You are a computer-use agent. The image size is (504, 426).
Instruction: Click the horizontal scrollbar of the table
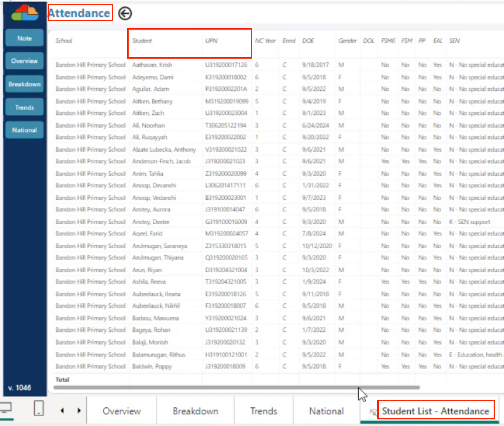tap(237, 387)
